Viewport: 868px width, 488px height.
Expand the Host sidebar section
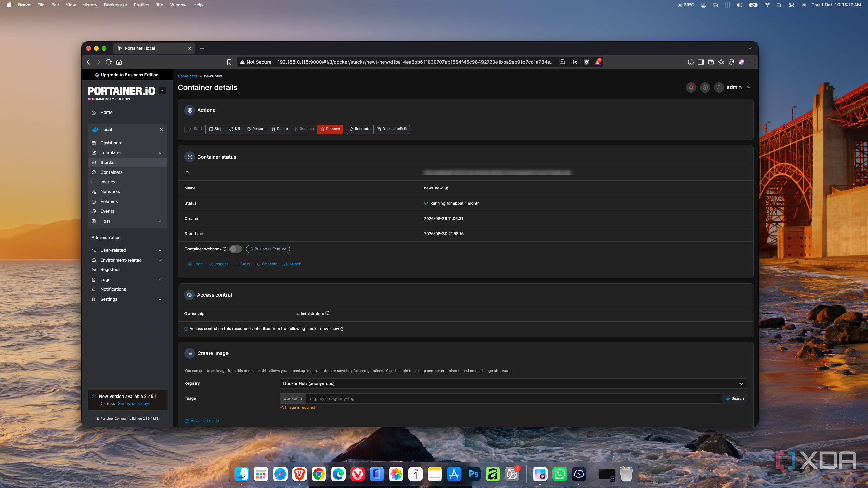(x=160, y=221)
